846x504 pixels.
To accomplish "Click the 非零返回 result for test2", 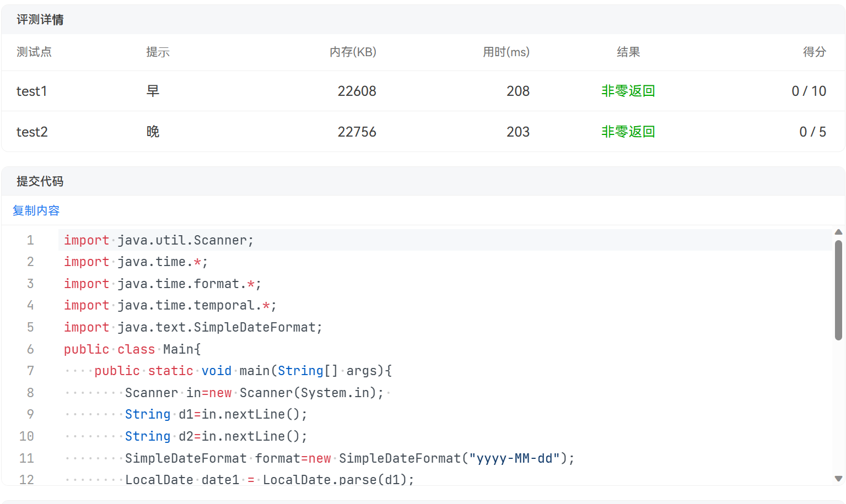I will click(628, 132).
